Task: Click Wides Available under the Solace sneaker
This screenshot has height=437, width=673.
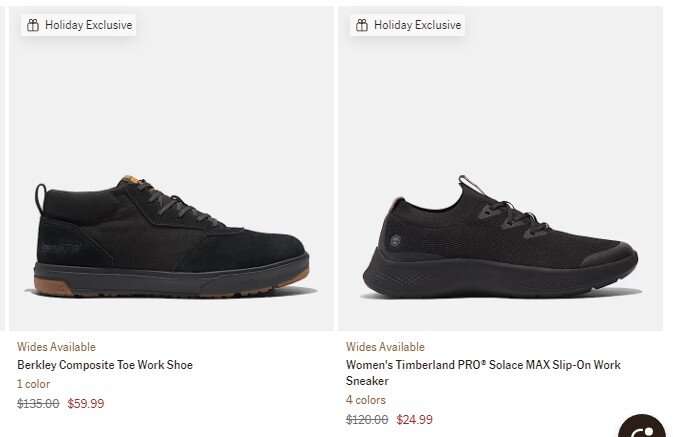Action: (x=385, y=347)
